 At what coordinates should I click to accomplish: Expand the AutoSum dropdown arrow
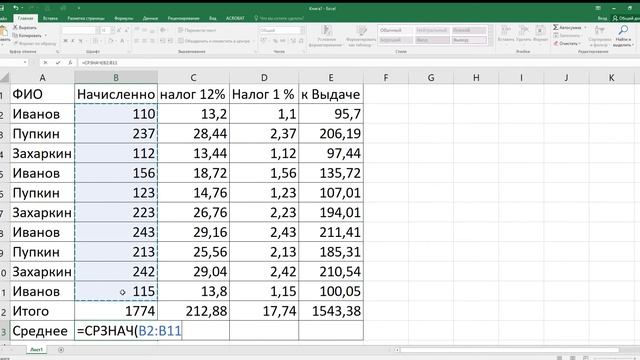[x=585, y=27]
